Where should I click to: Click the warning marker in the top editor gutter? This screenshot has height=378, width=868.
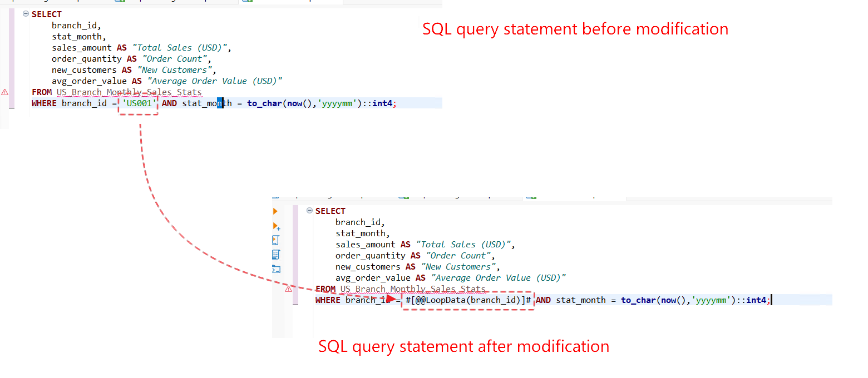(4, 92)
